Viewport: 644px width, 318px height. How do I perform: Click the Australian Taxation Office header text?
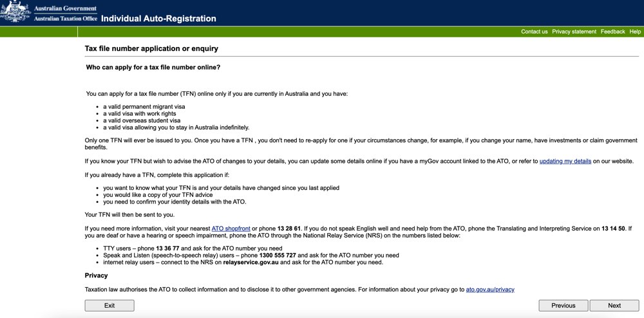[65, 19]
